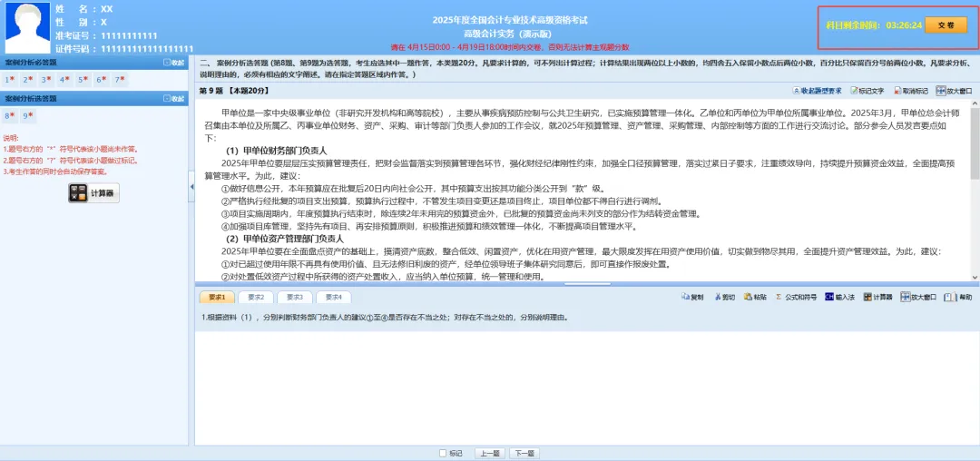The width and height of the screenshot is (980, 461).
Task: Go to the previous question with 上一题
Action: (x=491, y=454)
